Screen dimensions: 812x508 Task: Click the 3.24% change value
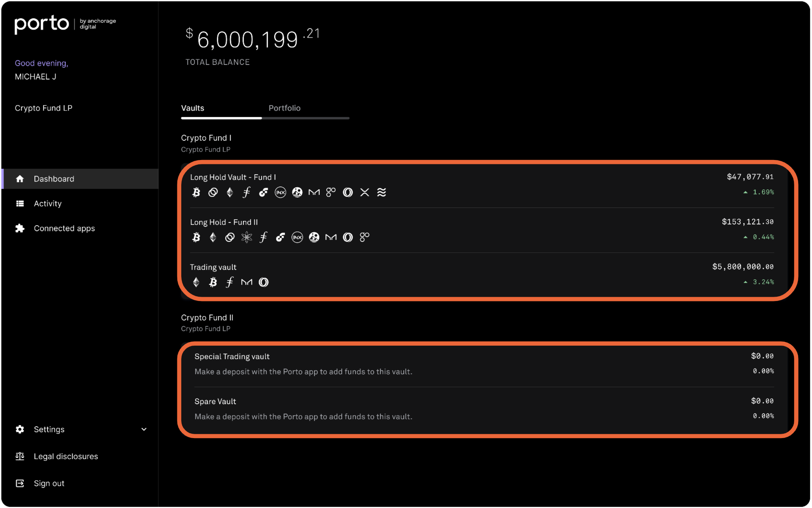click(763, 282)
